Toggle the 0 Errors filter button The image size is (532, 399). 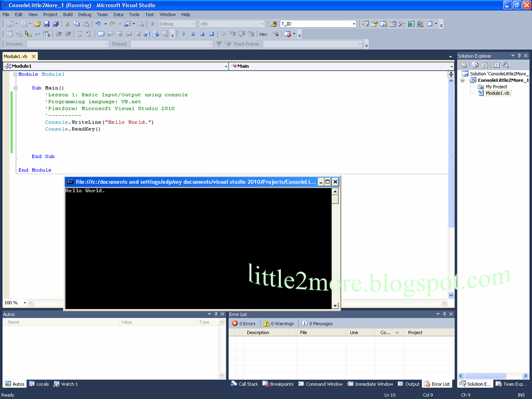click(x=244, y=324)
